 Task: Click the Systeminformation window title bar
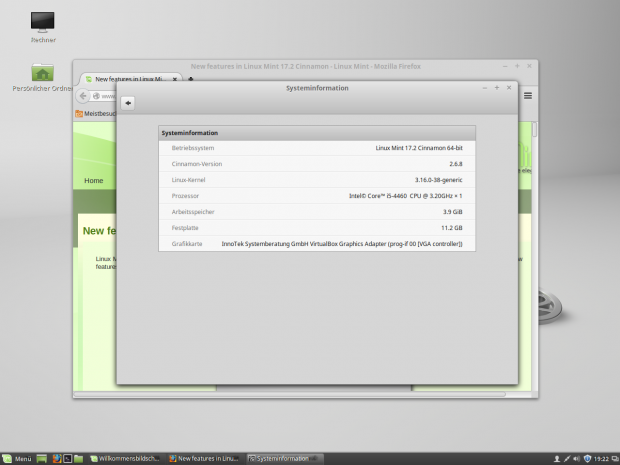[x=317, y=88]
